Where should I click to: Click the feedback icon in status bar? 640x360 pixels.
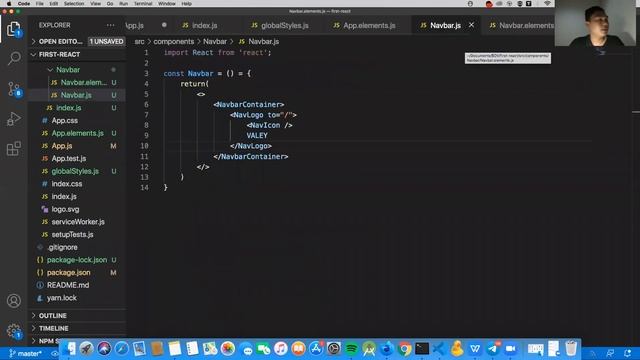(610, 353)
